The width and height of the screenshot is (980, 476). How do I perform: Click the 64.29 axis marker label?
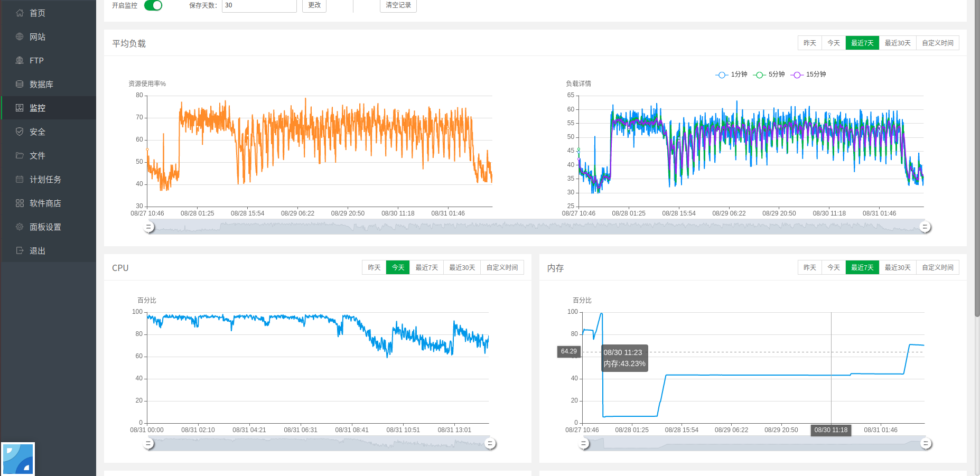569,351
